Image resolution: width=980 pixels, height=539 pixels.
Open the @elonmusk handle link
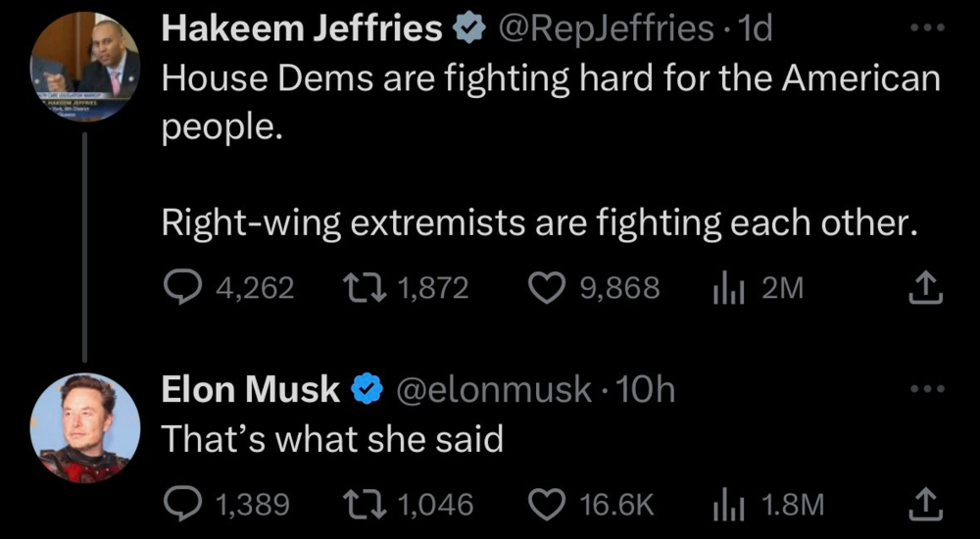495,390
